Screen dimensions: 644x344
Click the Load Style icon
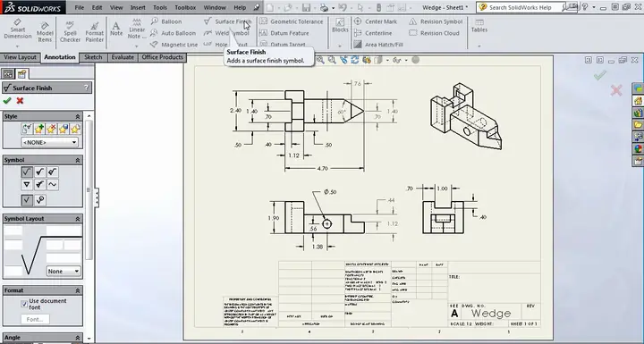(75, 130)
